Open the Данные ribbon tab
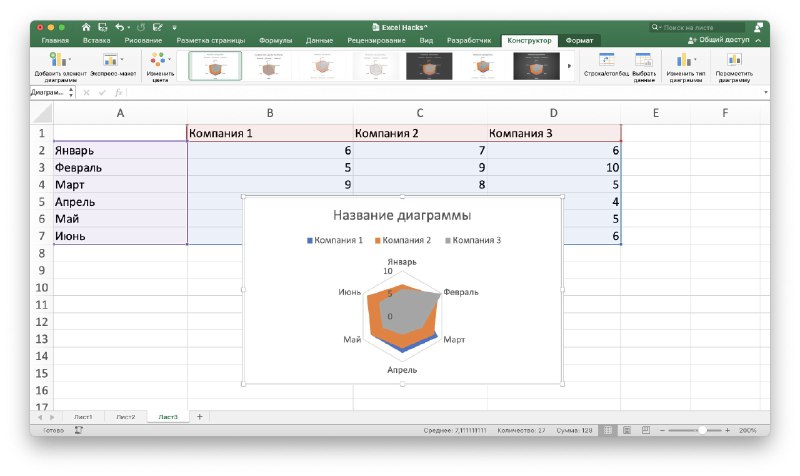800x476 pixels. coord(319,40)
